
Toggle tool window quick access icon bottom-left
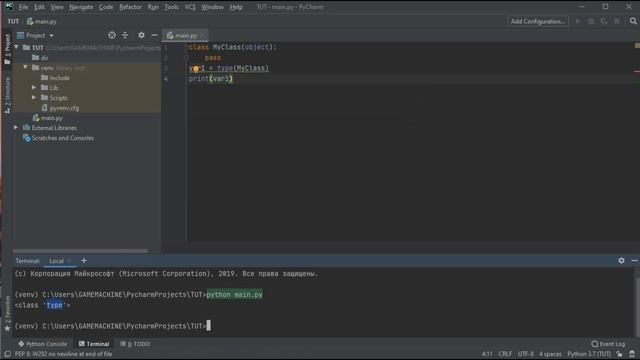point(7,354)
